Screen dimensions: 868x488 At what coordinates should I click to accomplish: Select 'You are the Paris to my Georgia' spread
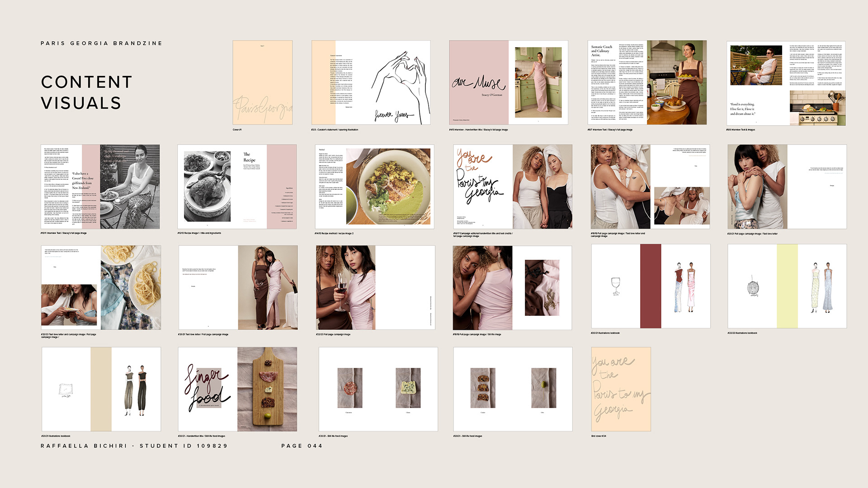click(x=513, y=187)
